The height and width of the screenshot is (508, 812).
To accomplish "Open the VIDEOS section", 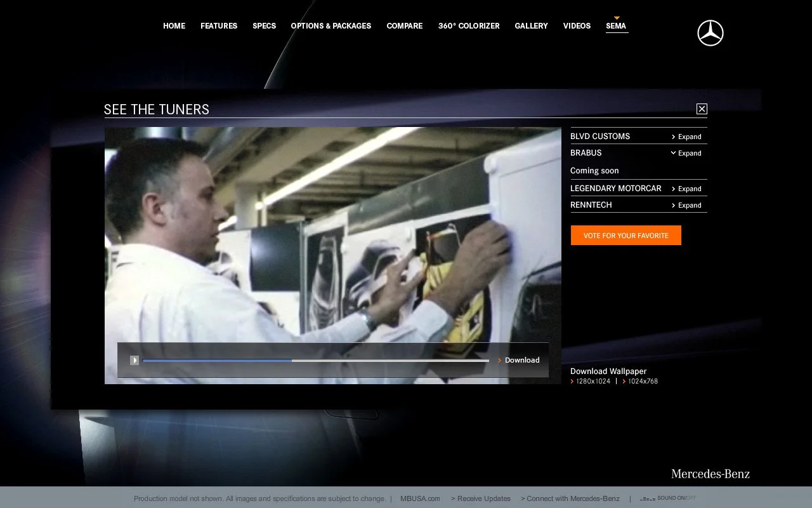I will [577, 26].
